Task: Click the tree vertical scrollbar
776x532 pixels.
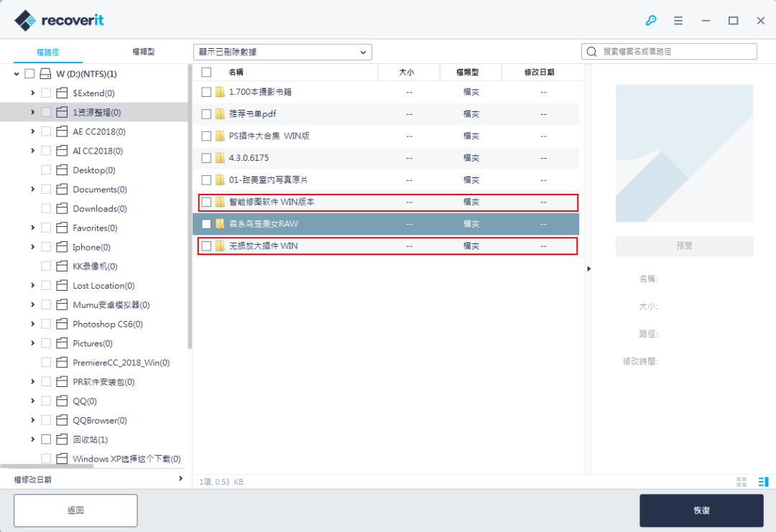Action: [x=190, y=207]
